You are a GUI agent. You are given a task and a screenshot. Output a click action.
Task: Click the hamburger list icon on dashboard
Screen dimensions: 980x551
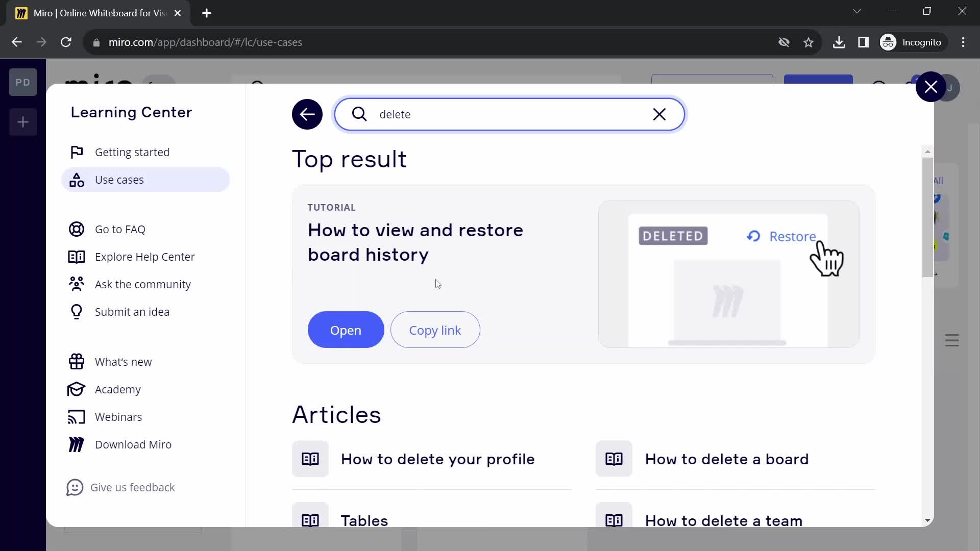coord(952,340)
